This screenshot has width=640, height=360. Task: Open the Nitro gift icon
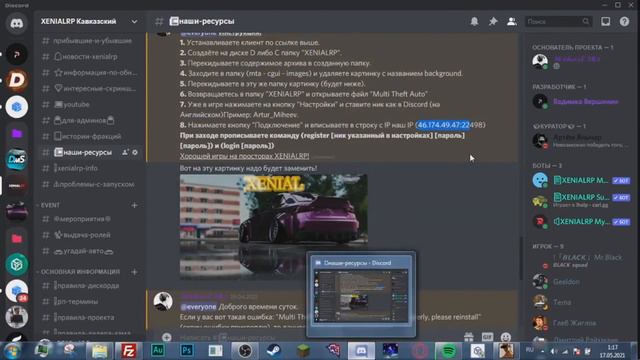(x=469, y=337)
